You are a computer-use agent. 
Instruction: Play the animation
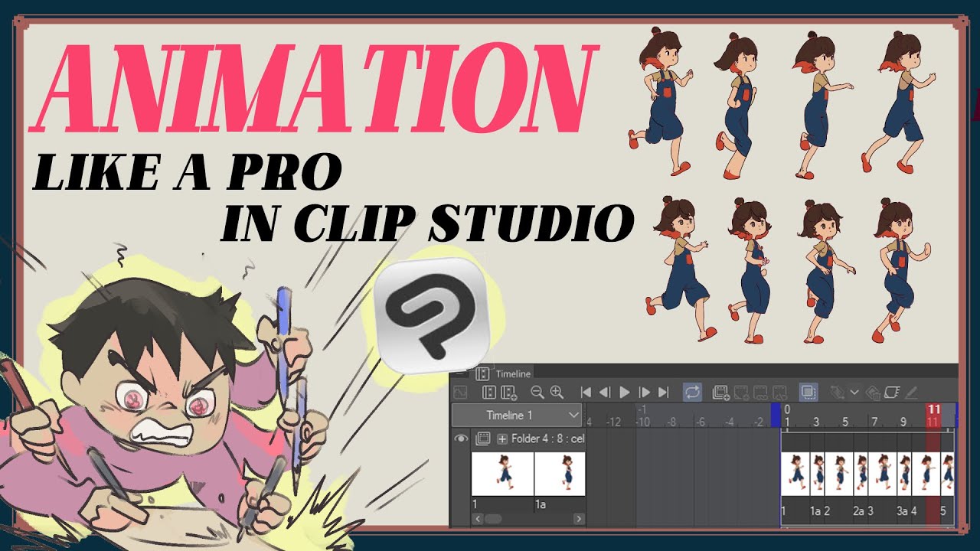625,393
